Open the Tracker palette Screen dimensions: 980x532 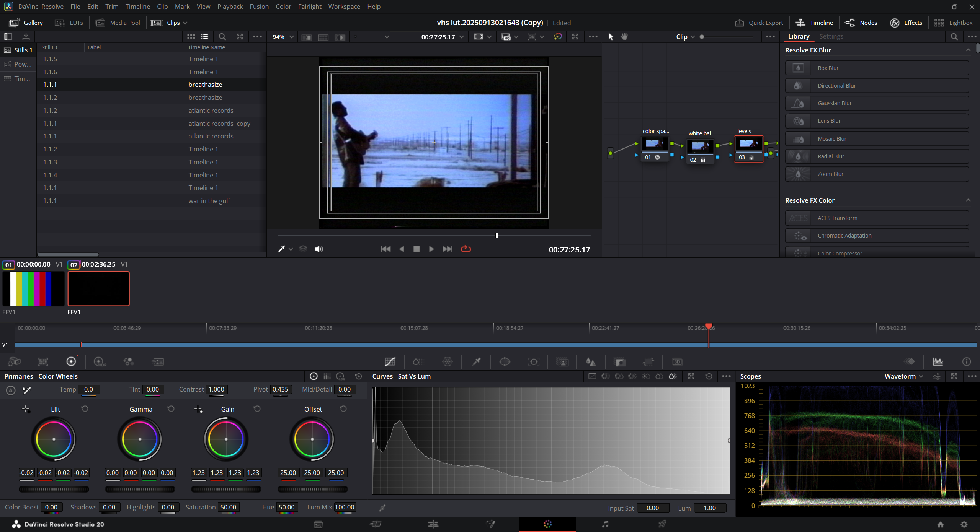534,361
